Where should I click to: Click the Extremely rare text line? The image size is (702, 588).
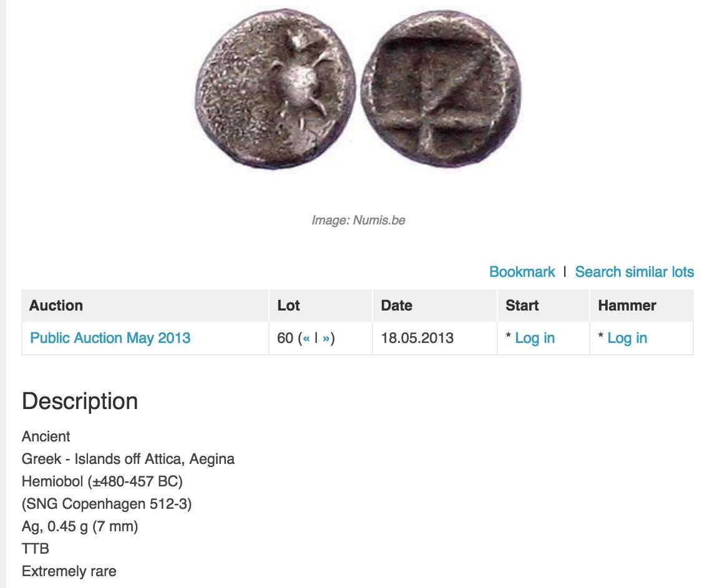pos(69,571)
